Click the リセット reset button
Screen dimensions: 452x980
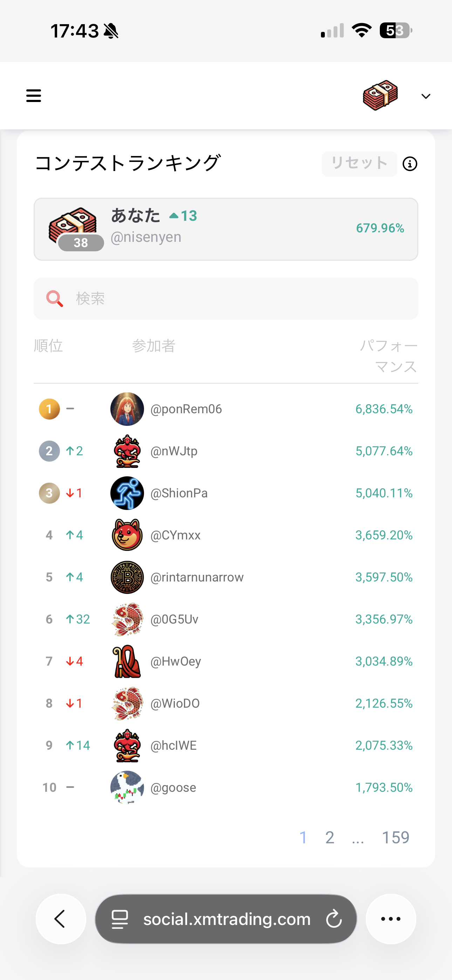359,164
